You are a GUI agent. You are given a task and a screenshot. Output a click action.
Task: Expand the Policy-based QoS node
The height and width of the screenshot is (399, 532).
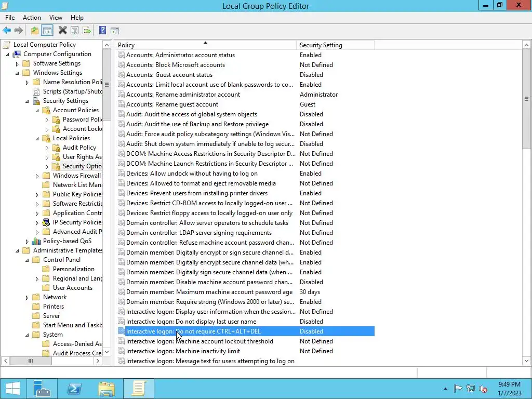[x=27, y=242]
